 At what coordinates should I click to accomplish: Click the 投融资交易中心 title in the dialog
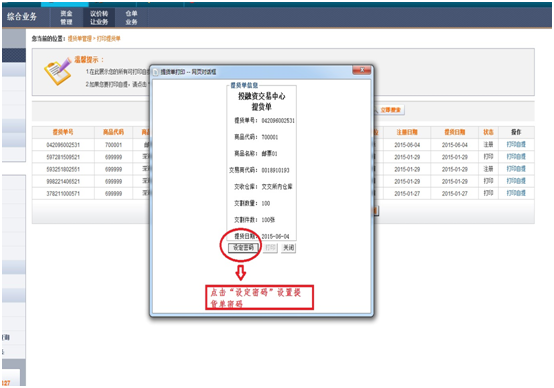tap(261, 96)
